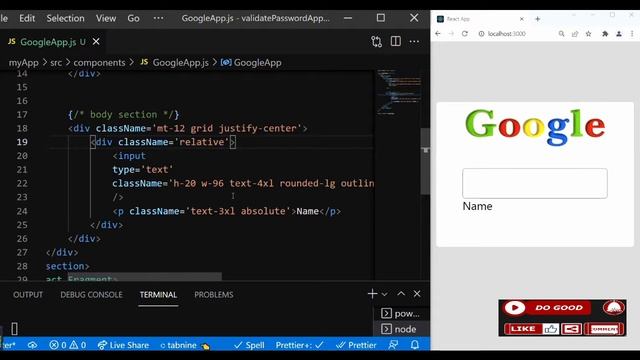640x360 pixels.
Task: Go back in the browser
Action: (x=438, y=34)
